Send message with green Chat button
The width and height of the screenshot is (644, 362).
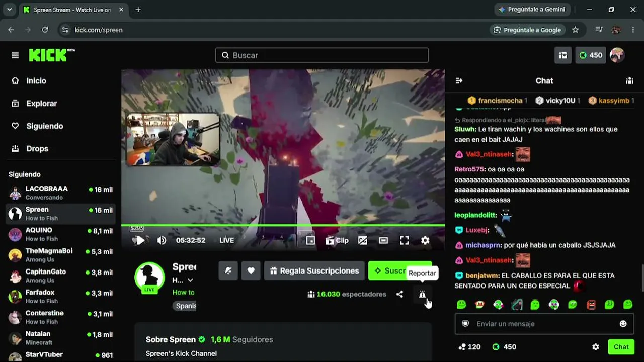[621, 347]
